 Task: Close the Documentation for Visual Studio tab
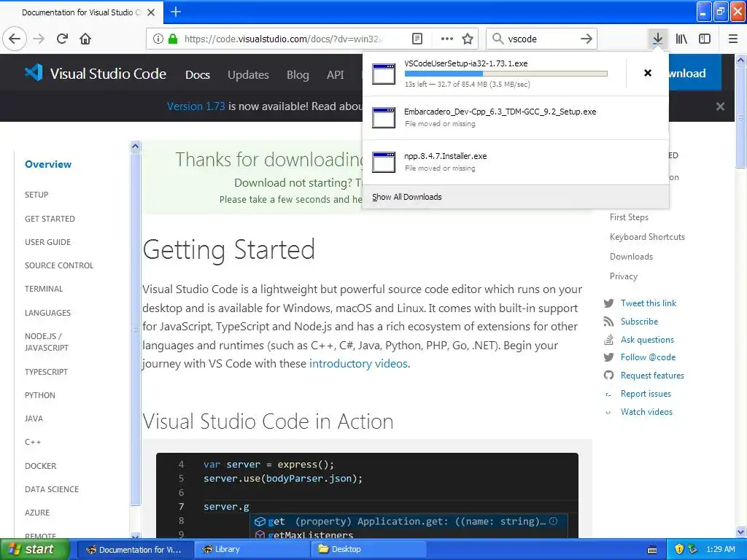click(x=151, y=12)
